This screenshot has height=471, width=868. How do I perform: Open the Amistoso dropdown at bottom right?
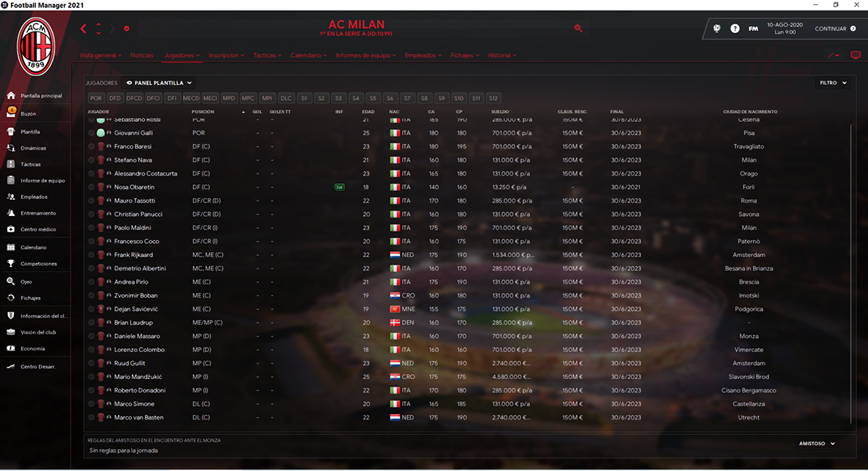coord(817,444)
